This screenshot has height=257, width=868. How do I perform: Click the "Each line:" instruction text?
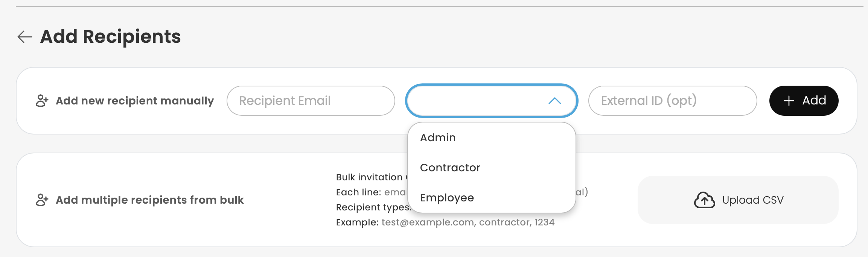358,192
